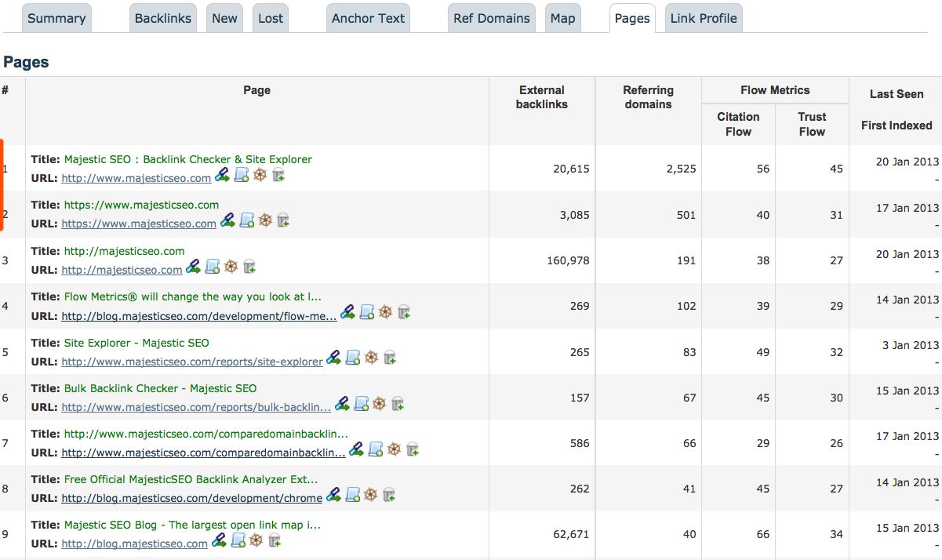Open the http://majesticseo.com URL link
This screenshot has height=560, width=942.
pos(122,269)
